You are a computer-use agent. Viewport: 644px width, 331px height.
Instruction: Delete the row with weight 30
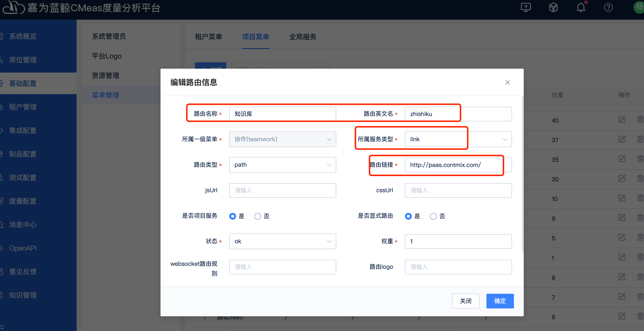(640, 178)
